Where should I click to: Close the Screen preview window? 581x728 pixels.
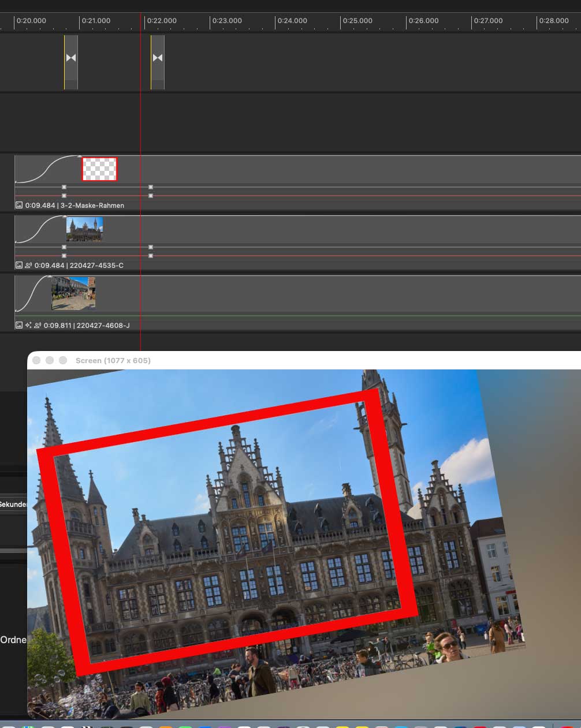click(x=36, y=360)
